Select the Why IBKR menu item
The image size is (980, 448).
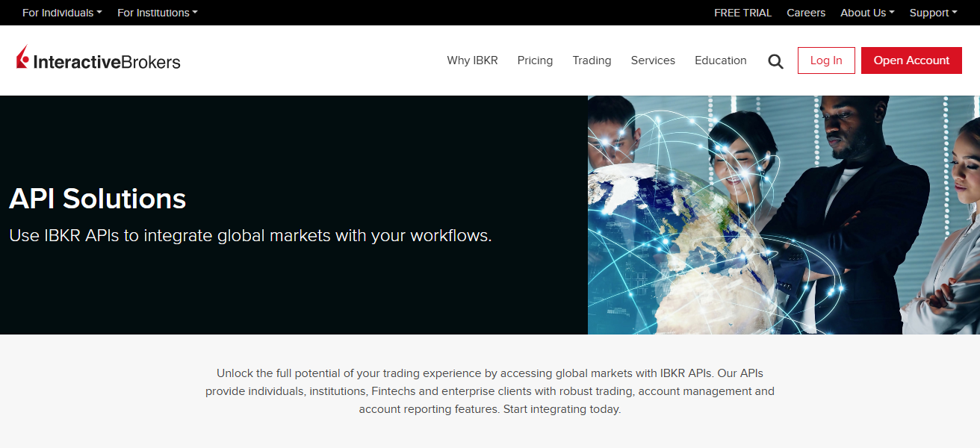click(472, 60)
